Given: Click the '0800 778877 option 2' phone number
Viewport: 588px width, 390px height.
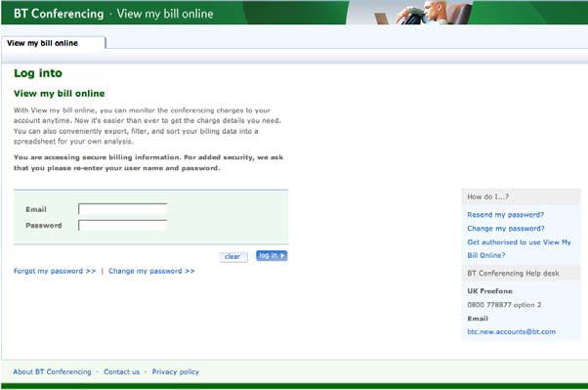Looking at the screenshot, I should [x=504, y=305].
